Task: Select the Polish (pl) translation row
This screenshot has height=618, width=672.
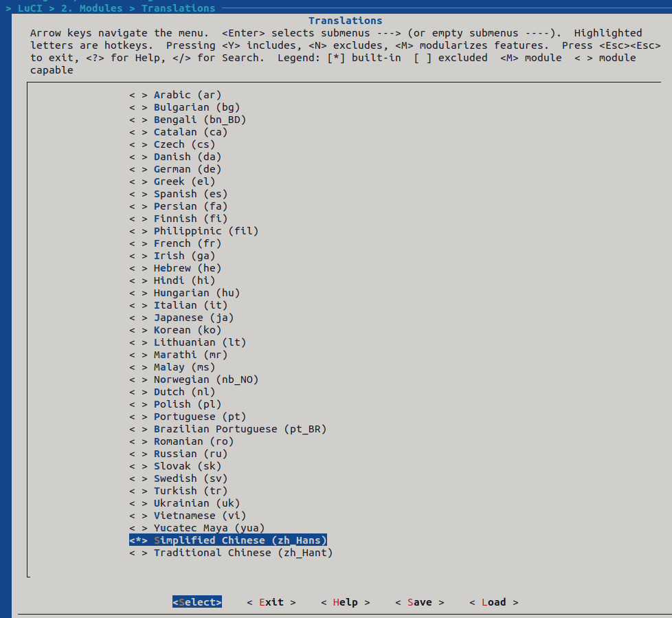Action: 175,405
